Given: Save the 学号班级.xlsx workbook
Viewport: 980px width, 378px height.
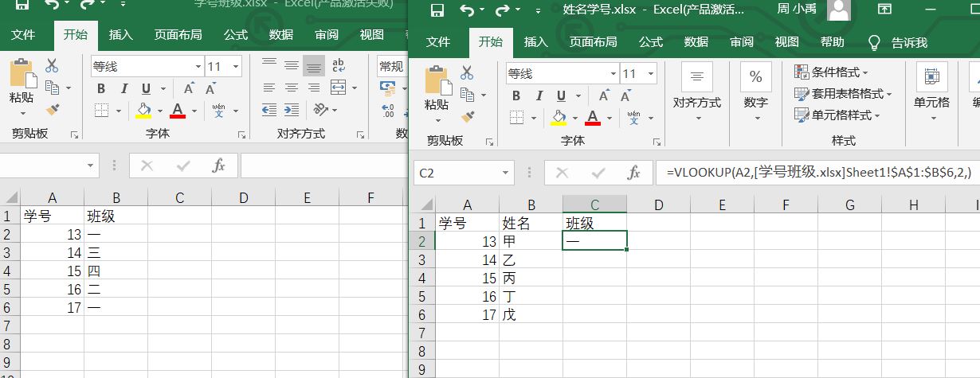Looking at the screenshot, I should pos(22,5).
